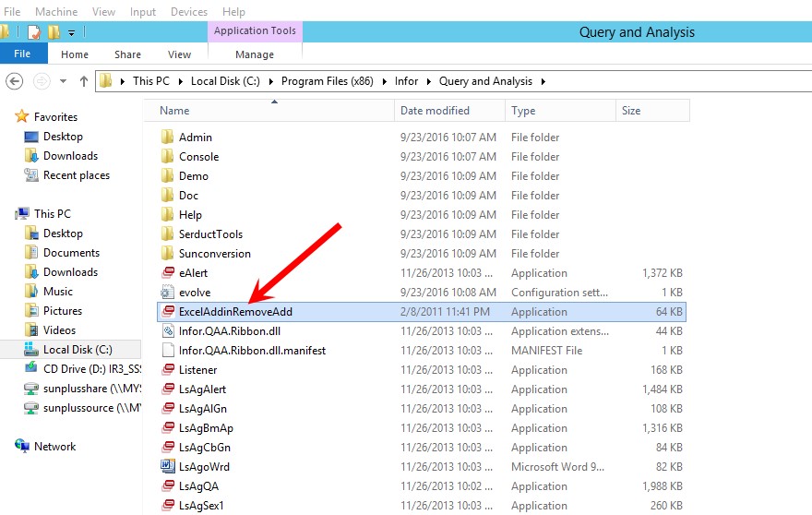812x515 pixels.
Task: Open Network in the navigation pane
Action: click(x=54, y=446)
